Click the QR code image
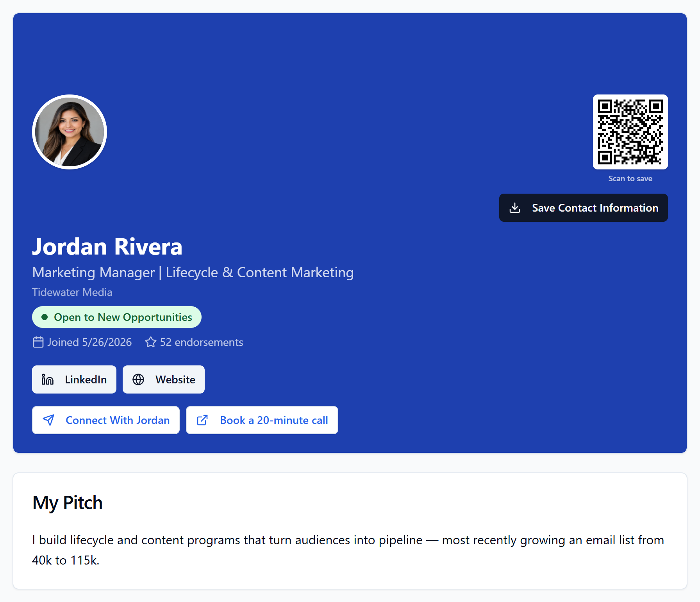 click(630, 132)
